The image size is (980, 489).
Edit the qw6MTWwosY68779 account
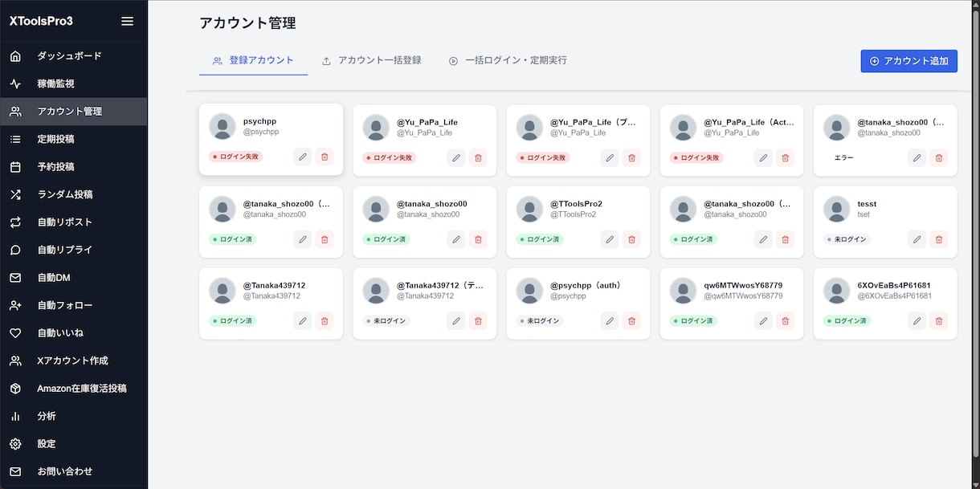(763, 320)
